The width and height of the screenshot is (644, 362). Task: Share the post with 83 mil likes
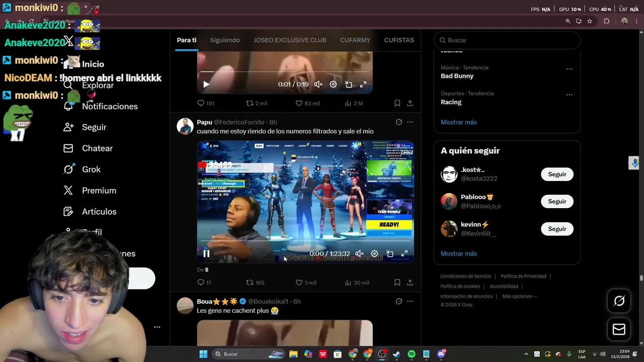click(410, 103)
